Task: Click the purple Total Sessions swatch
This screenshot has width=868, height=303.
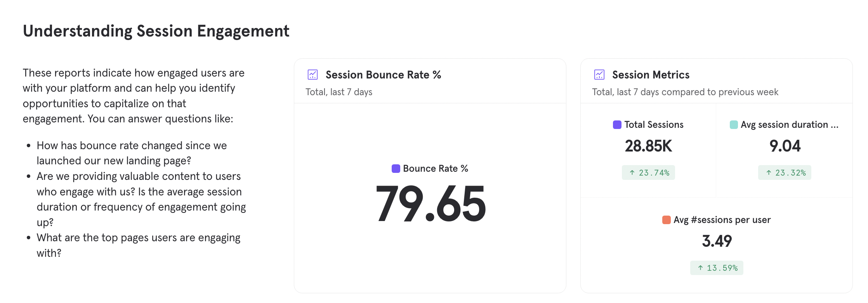Action: click(617, 125)
